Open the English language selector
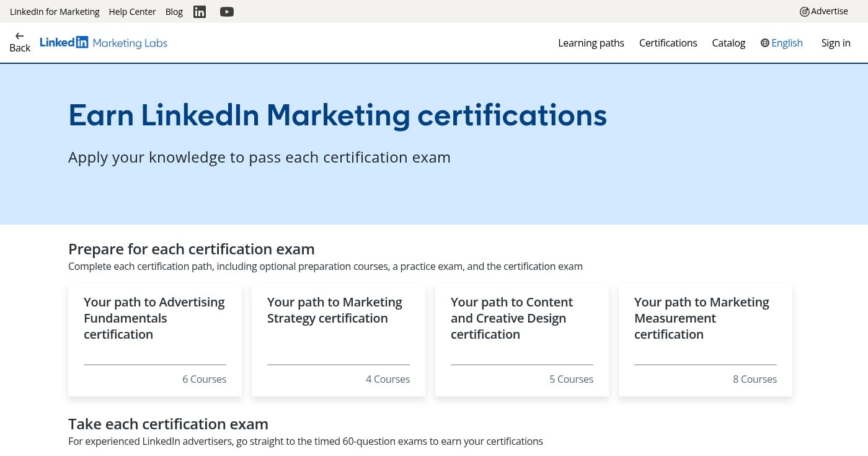This screenshot has width=868, height=456. (782, 43)
